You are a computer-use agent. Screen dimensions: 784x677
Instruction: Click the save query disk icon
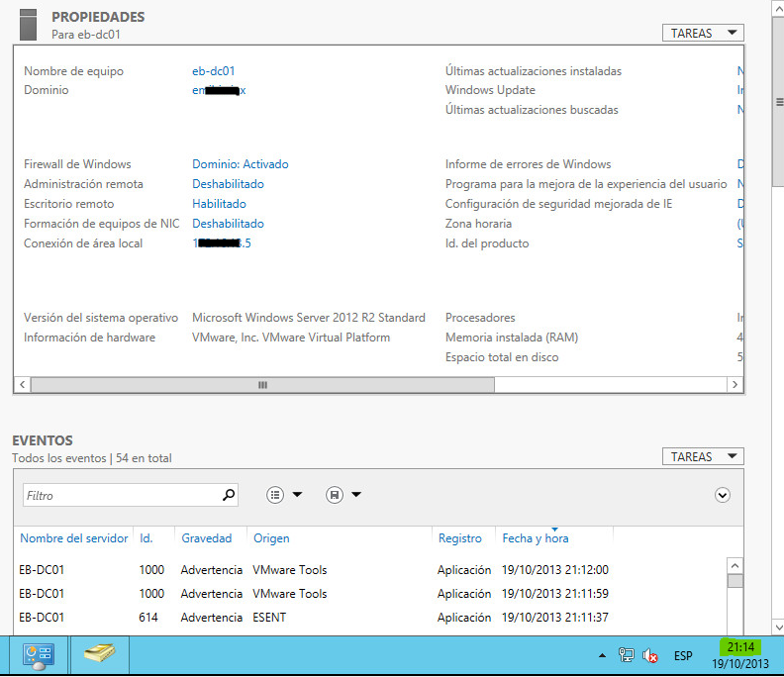335,495
